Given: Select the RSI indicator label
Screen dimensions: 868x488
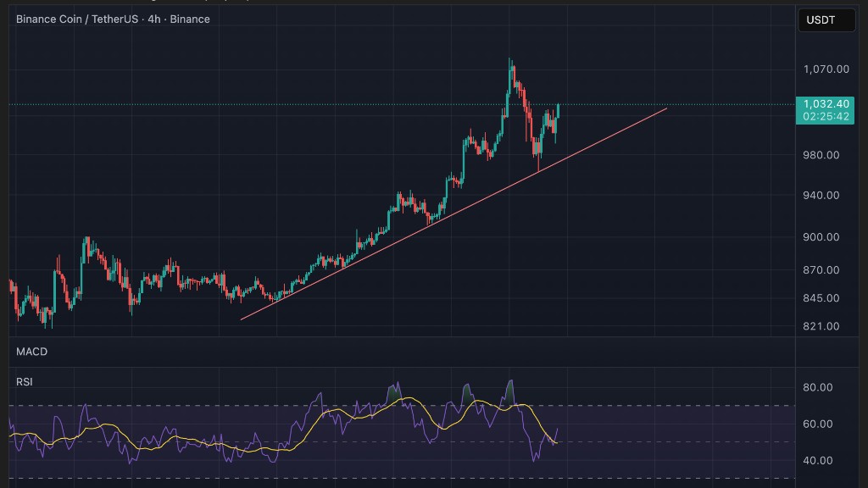Looking at the screenshot, I should coord(25,382).
